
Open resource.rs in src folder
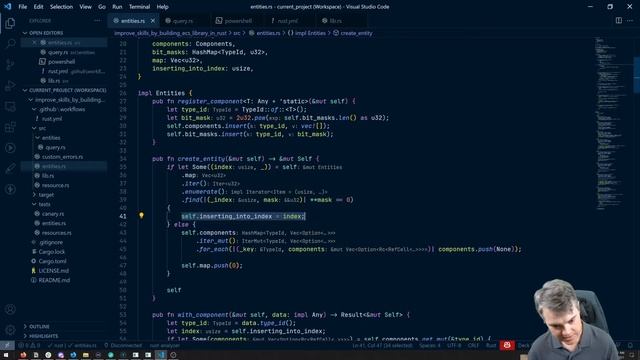pyautogui.click(x=55, y=185)
